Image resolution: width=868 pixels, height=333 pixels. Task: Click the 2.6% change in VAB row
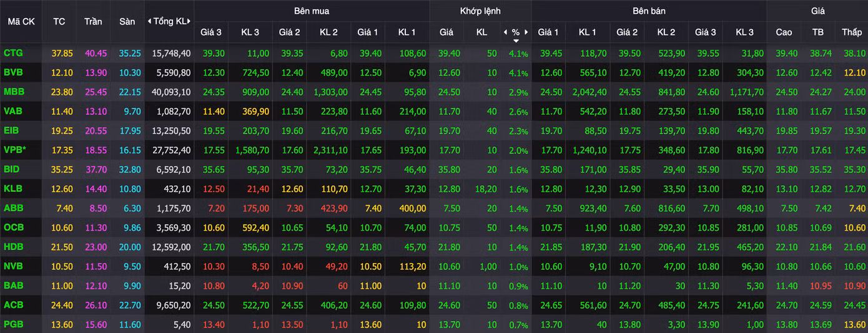[518, 112]
